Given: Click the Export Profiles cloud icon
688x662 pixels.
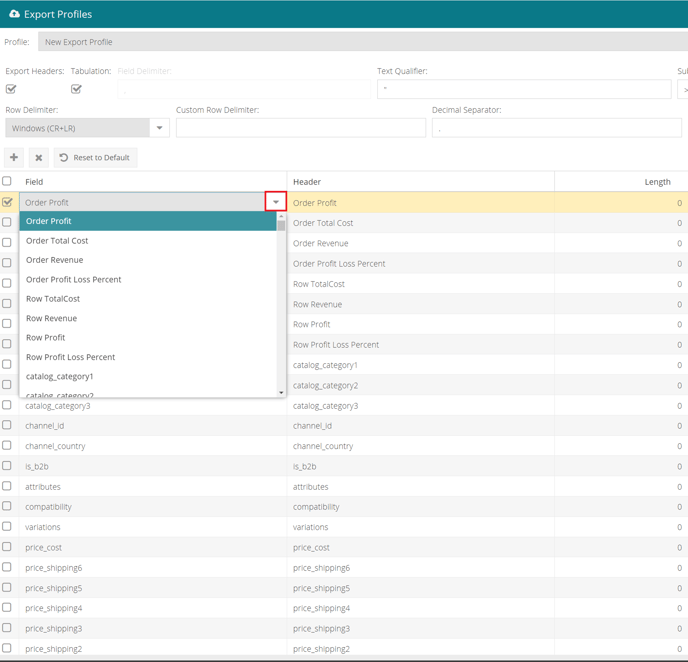Looking at the screenshot, I should point(14,14).
